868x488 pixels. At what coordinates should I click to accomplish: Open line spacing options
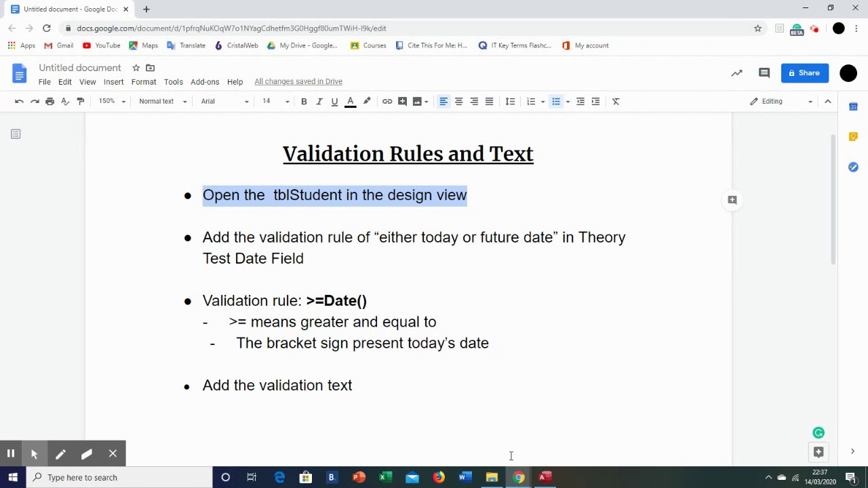511,102
